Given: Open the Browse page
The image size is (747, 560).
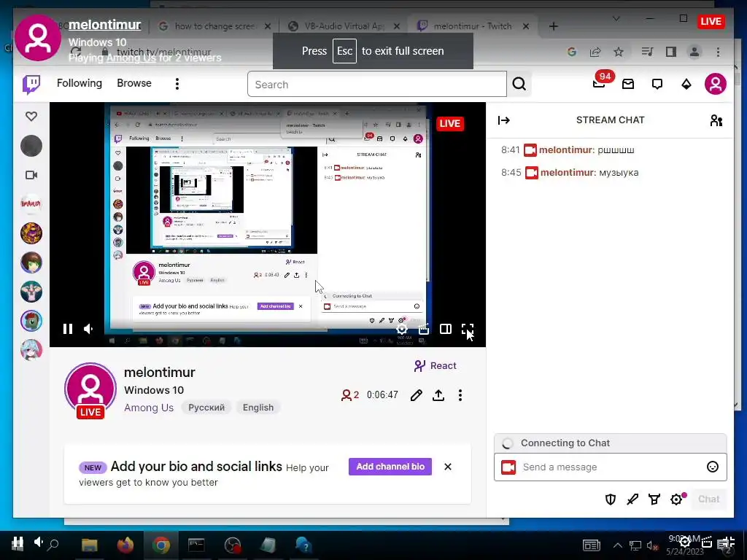Looking at the screenshot, I should tap(134, 83).
